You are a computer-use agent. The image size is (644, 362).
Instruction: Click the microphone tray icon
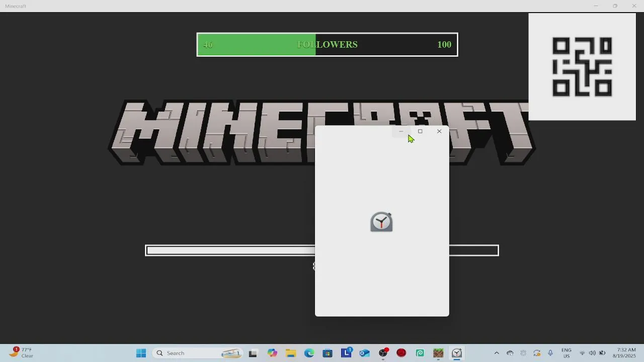[x=550, y=353]
